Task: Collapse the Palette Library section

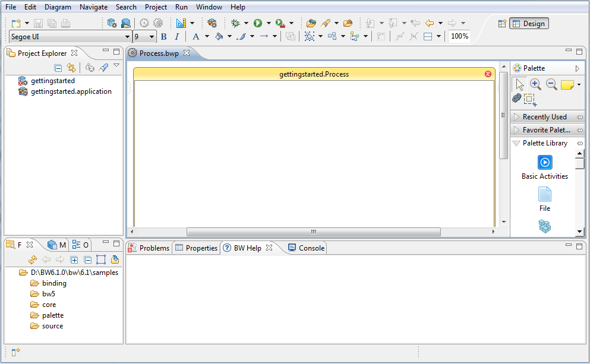Action: (x=516, y=143)
